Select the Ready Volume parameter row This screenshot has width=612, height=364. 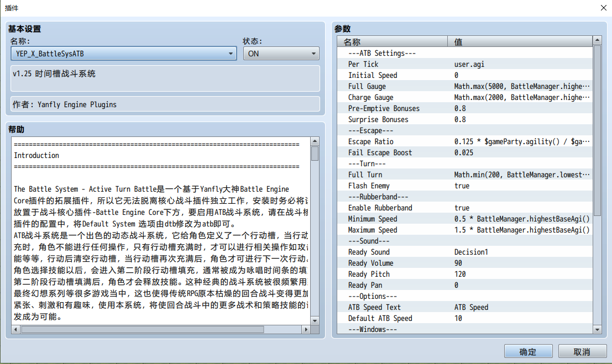pyautogui.click(x=465, y=263)
